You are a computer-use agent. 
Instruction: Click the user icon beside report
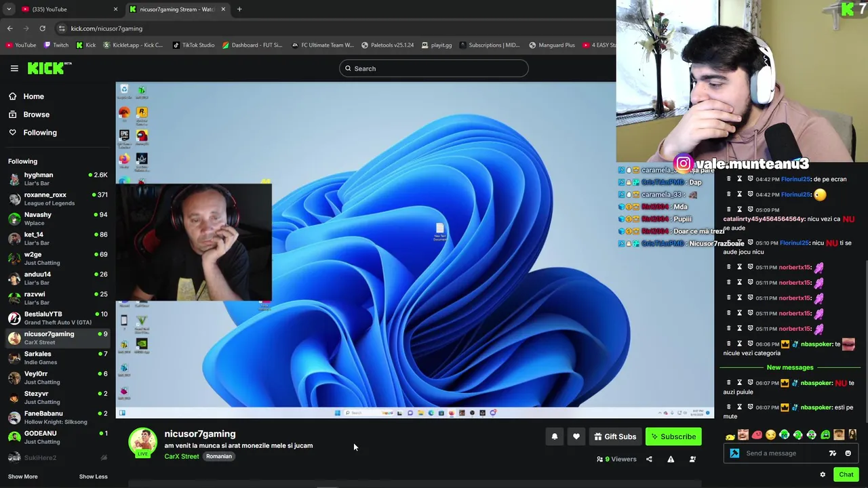(692, 460)
